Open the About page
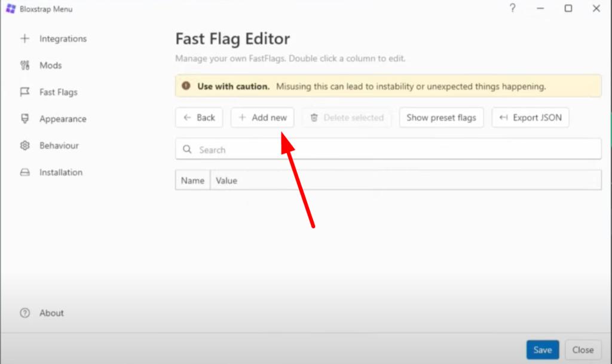This screenshot has height=364, width=612. tap(42, 313)
